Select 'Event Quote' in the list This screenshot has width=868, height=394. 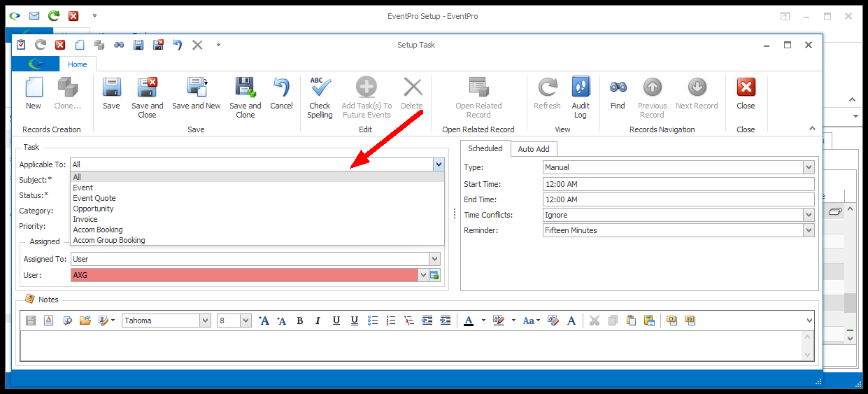click(x=257, y=198)
